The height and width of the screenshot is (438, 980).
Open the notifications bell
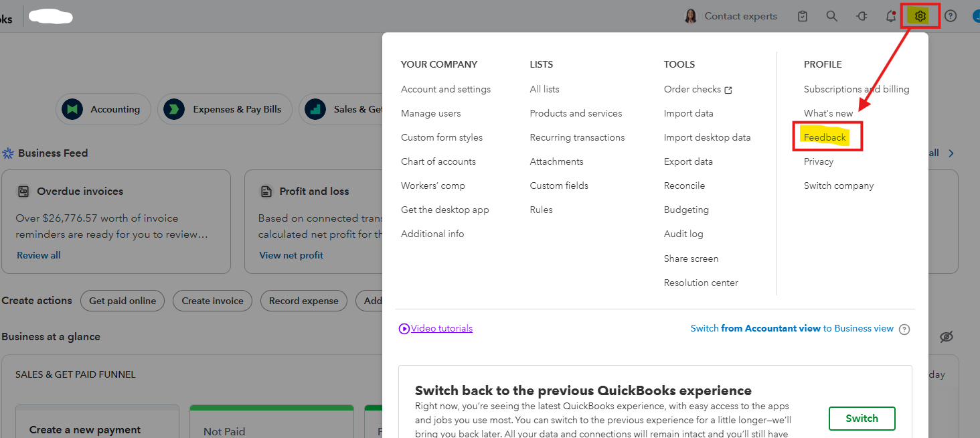pos(890,16)
